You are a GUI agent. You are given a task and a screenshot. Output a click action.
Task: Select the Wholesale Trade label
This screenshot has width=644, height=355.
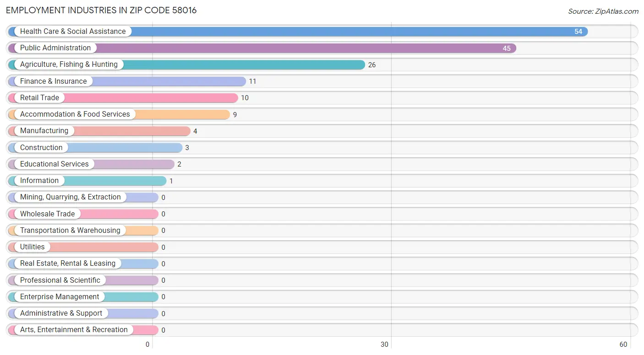click(x=47, y=214)
